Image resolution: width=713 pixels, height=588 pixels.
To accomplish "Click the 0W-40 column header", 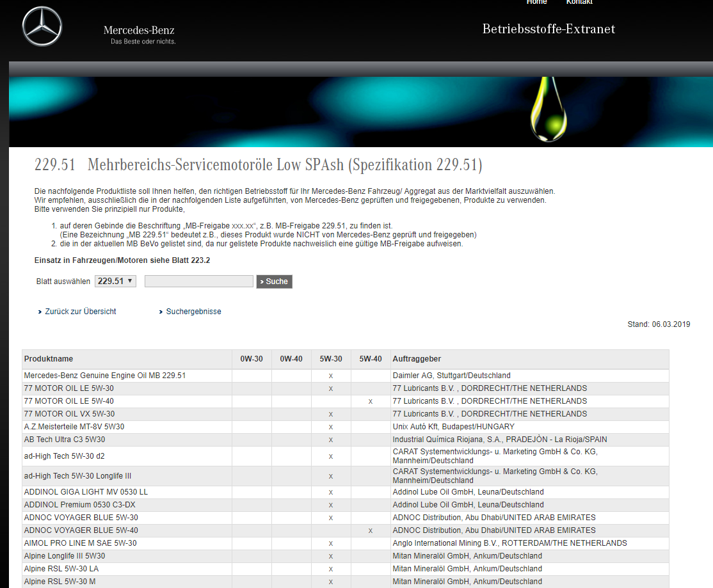I will [291, 359].
